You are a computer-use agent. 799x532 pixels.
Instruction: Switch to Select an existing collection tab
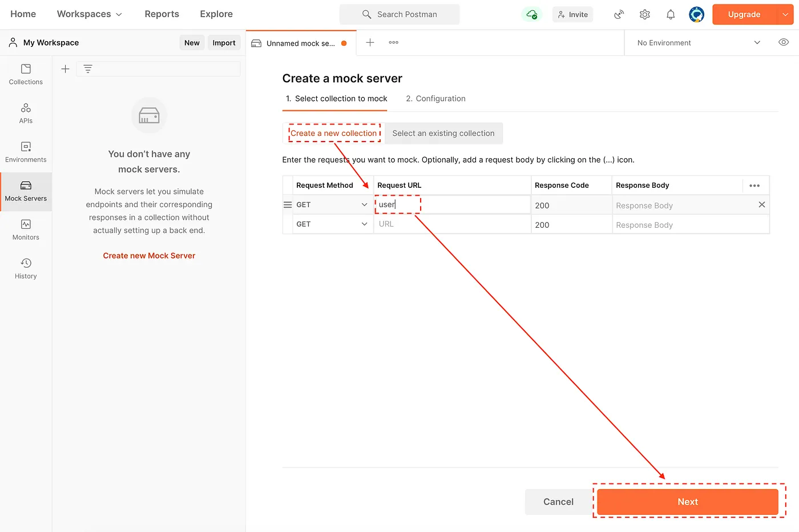[x=443, y=133]
